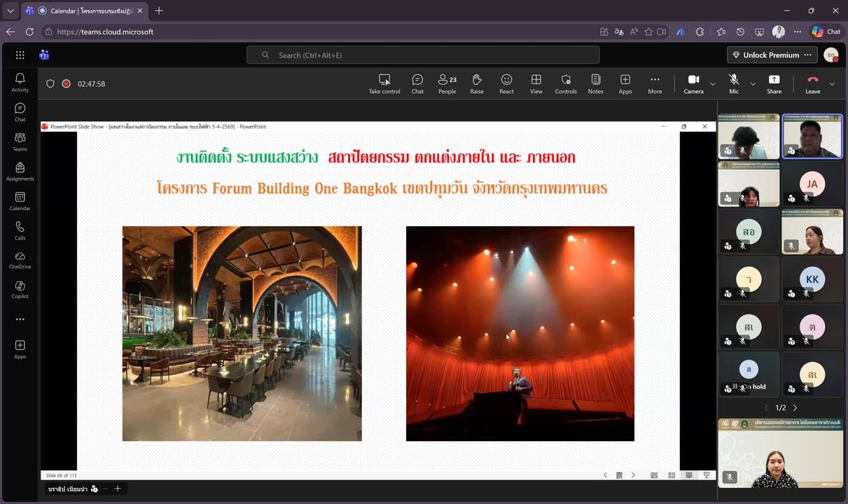Click the Leave meeting button
Viewport: 848px width, 504px height.
pyautogui.click(x=812, y=83)
